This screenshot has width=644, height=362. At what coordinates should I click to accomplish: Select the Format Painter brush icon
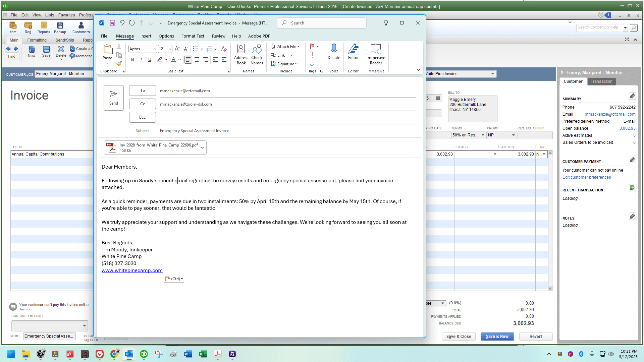click(x=119, y=63)
